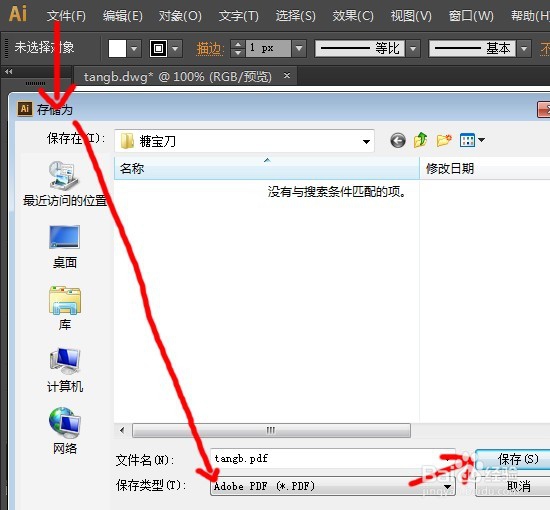Click the stroke color box icon
The width and height of the screenshot is (550, 510).
158,48
